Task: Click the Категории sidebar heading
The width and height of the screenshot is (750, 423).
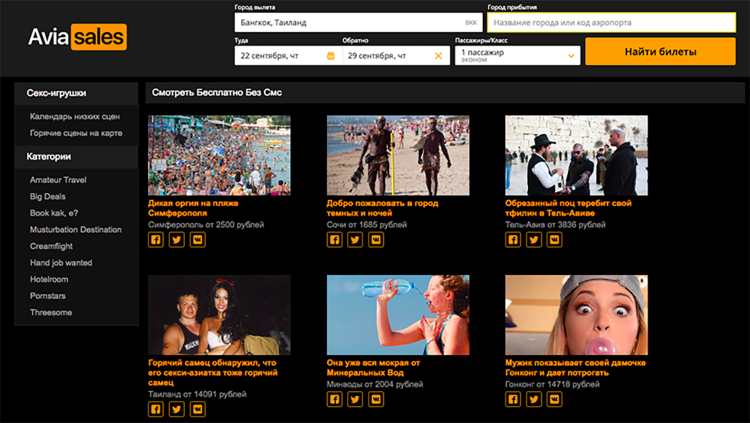Action: 49,156
